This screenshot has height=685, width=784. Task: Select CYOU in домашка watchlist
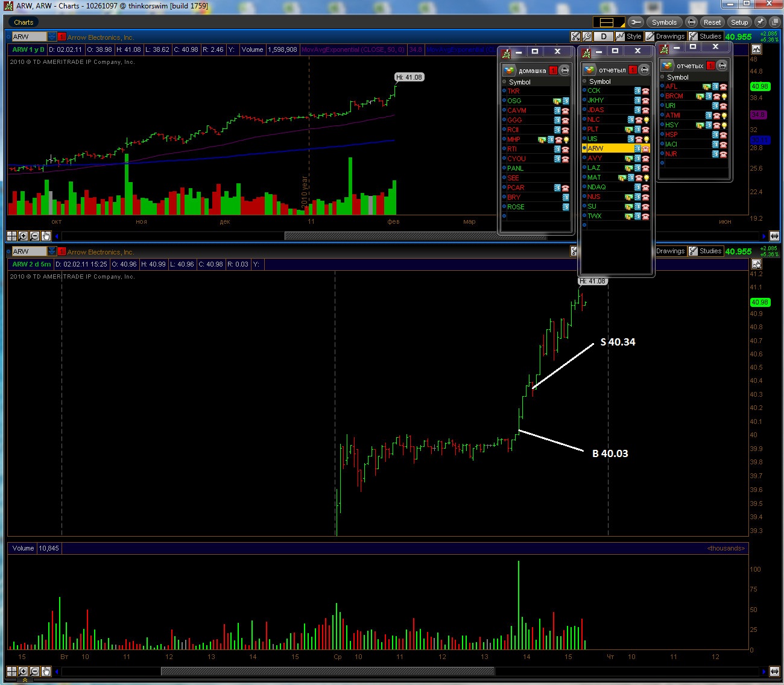[536, 159]
